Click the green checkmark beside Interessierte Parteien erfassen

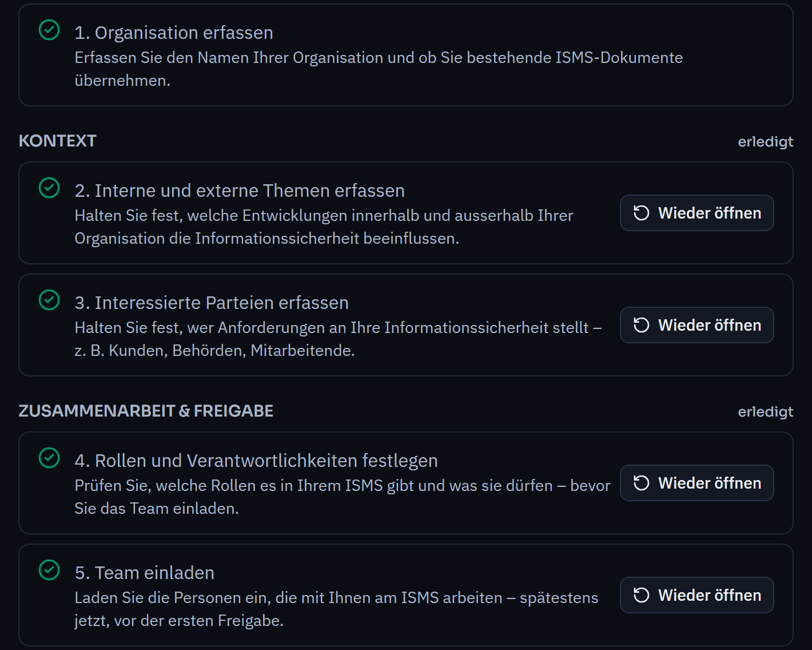(49, 300)
